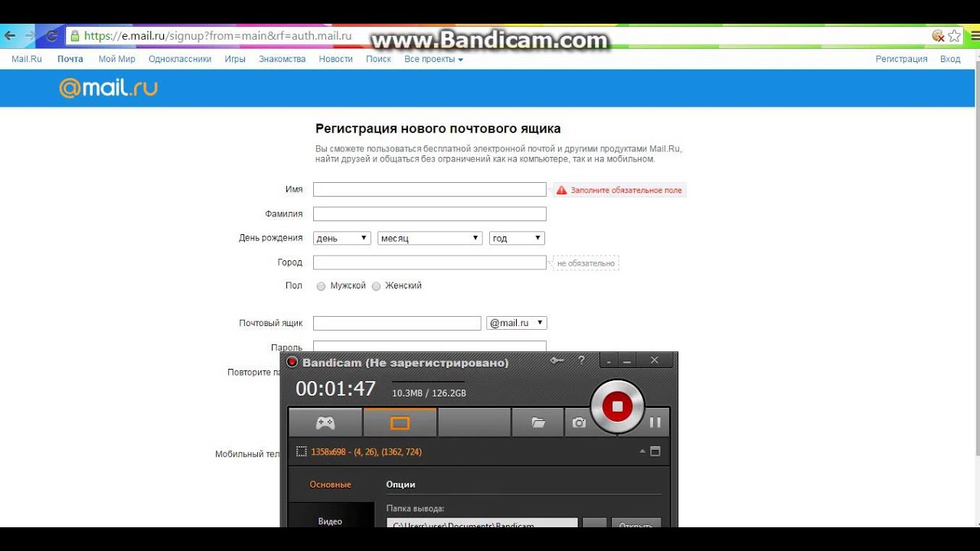
Task: Select the Женский radio button
Action: 376,286
